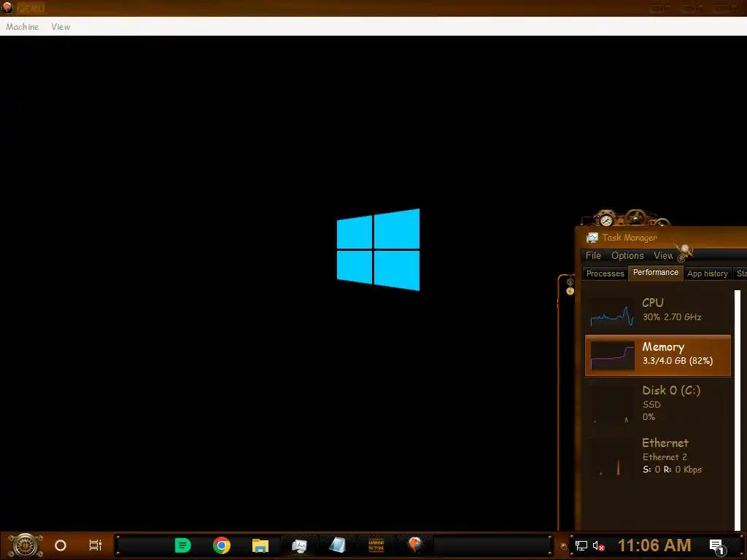Viewport: 747px width, 560px height.
Task: Select the Disk 0 (C:) entry
Action: 657,402
